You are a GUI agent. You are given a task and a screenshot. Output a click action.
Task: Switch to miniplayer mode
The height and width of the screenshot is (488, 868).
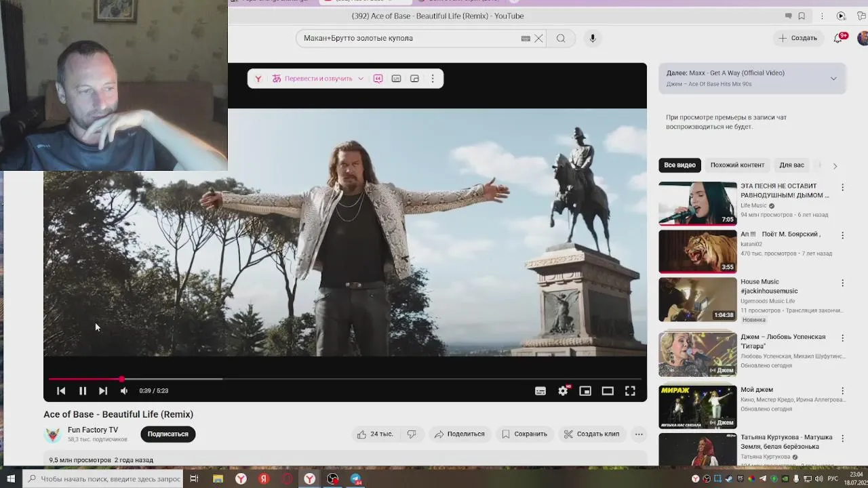tap(585, 391)
